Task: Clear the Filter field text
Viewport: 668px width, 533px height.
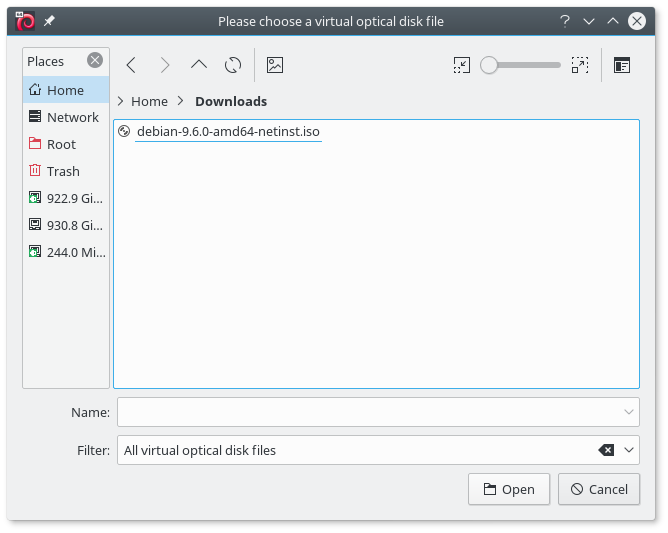Action: click(x=606, y=450)
